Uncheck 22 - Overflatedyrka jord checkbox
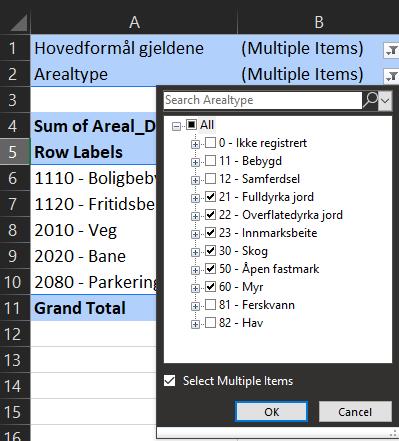Viewport: 399px width, 441px height. coord(210,215)
